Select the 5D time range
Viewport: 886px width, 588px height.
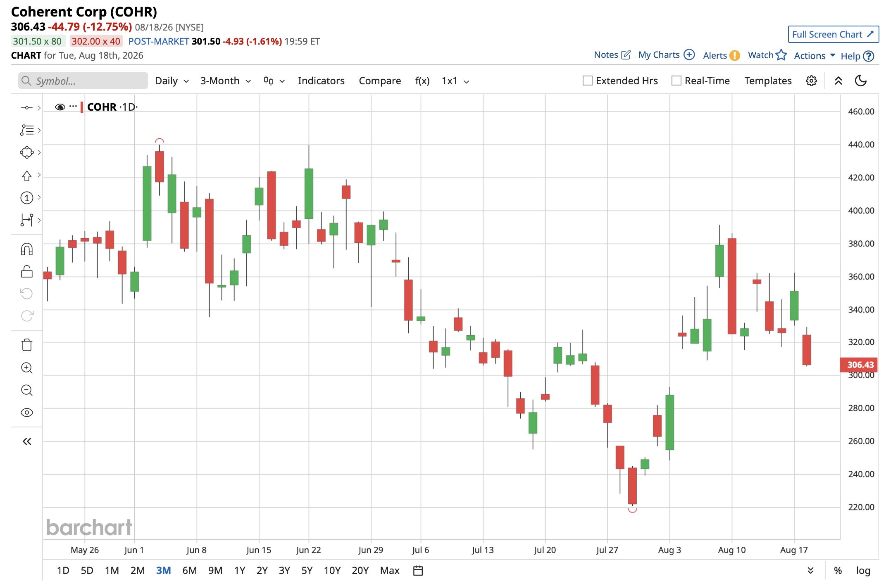87,571
